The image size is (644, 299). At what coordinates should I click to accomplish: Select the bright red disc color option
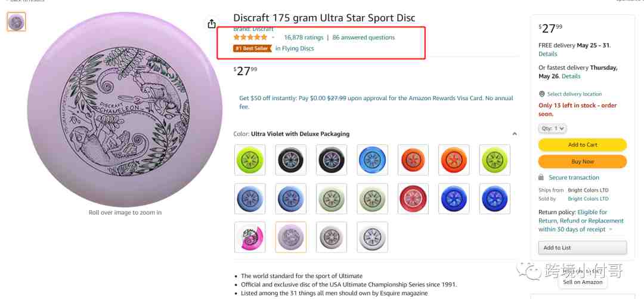413,199
